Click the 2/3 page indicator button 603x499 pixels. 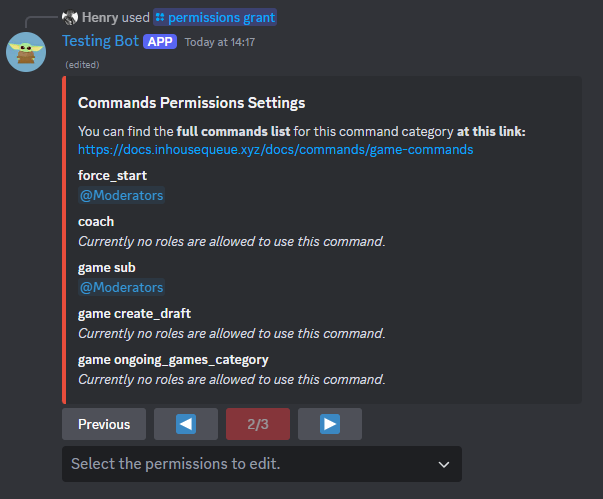(258, 424)
